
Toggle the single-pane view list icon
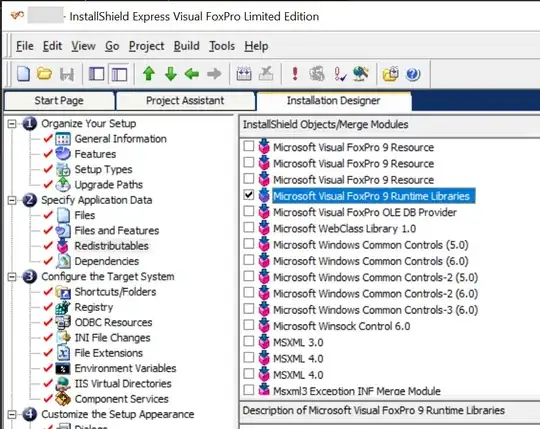point(97,74)
